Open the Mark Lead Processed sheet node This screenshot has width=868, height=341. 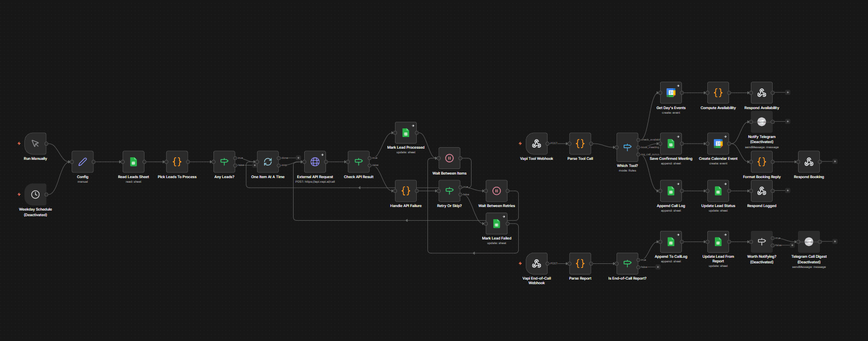click(x=406, y=133)
